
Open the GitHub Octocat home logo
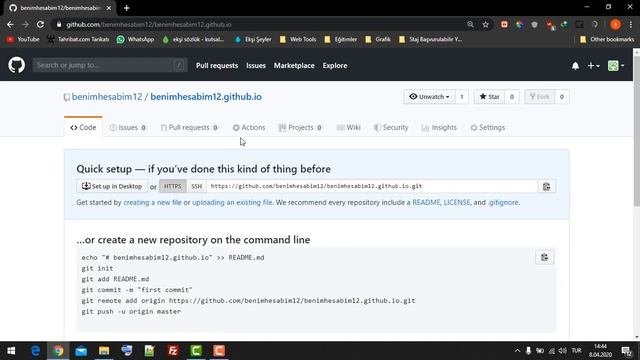click(x=17, y=65)
